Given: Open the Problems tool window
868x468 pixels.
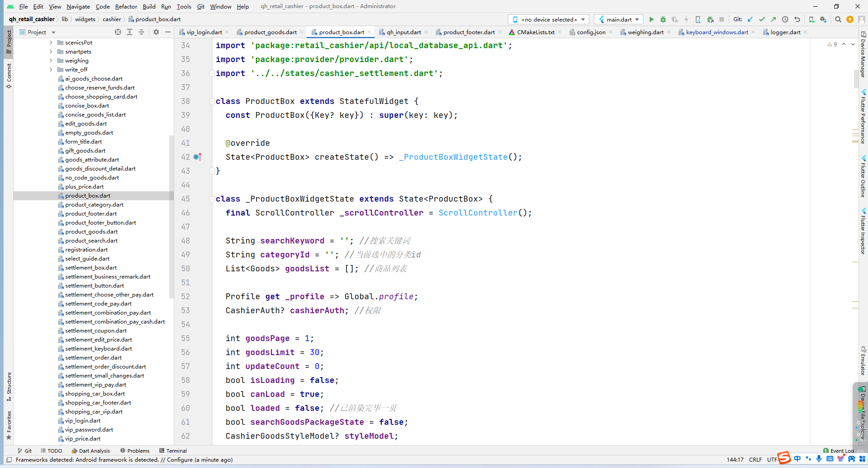Looking at the screenshot, I should click(135, 450).
